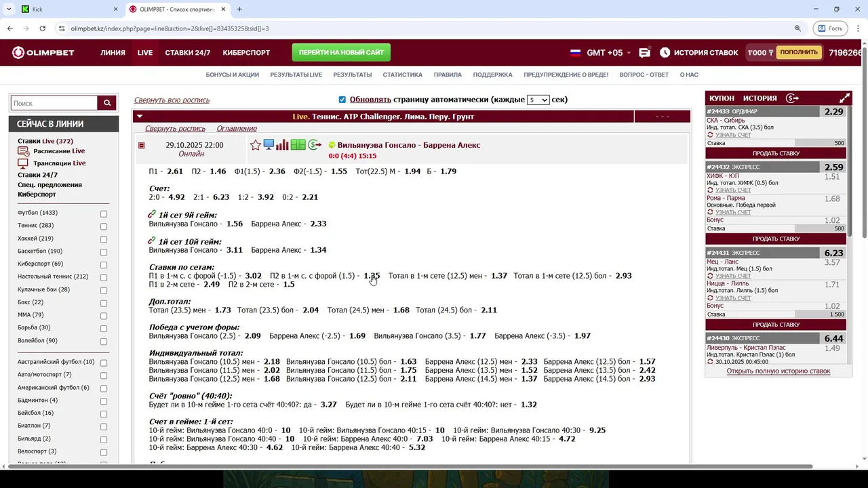Screen dimensions: 868x488
Task: Click the red collapse box beside match date
Action: coord(141,145)
